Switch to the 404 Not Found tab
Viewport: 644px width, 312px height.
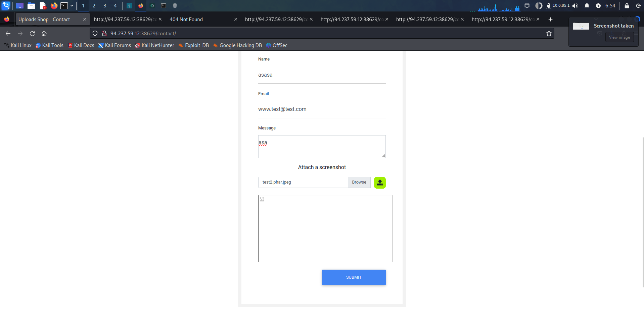coord(186,19)
